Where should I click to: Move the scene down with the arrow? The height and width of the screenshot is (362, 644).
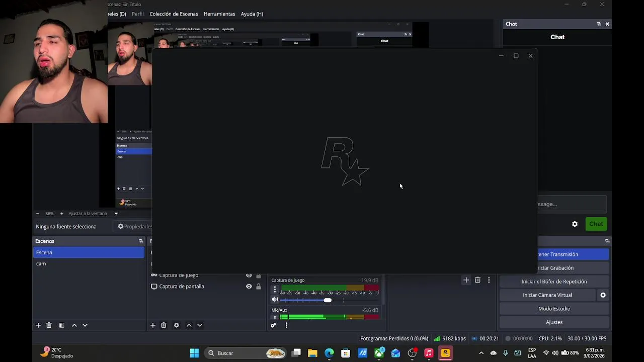point(85,325)
